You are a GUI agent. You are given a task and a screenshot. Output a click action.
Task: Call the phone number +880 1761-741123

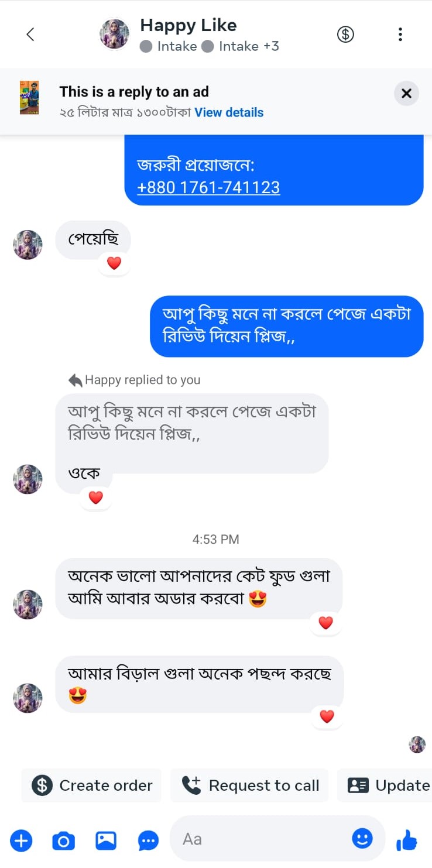click(208, 187)
